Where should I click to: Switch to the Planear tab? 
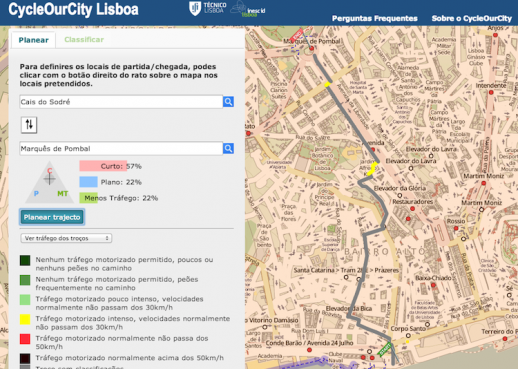(33, 40)
